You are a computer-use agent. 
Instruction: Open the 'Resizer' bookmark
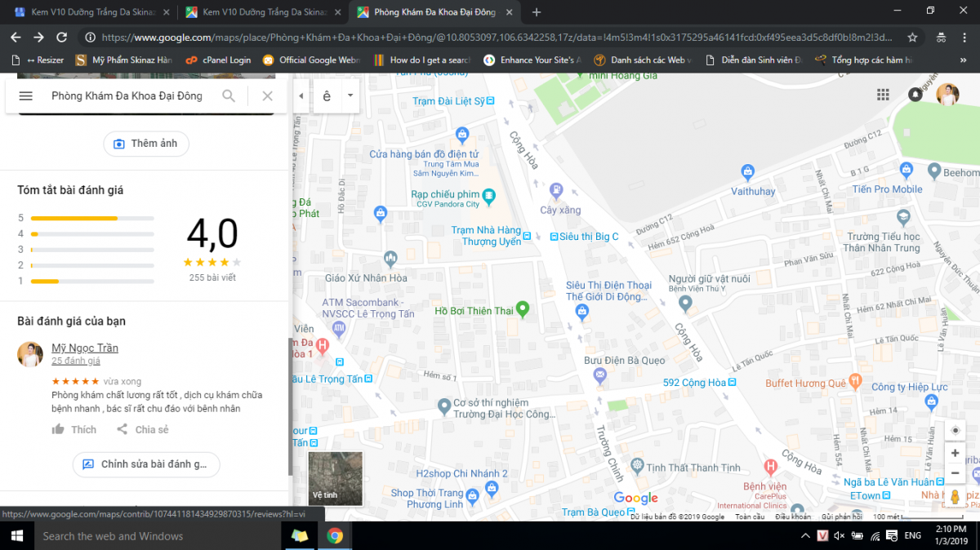(39, 60)
